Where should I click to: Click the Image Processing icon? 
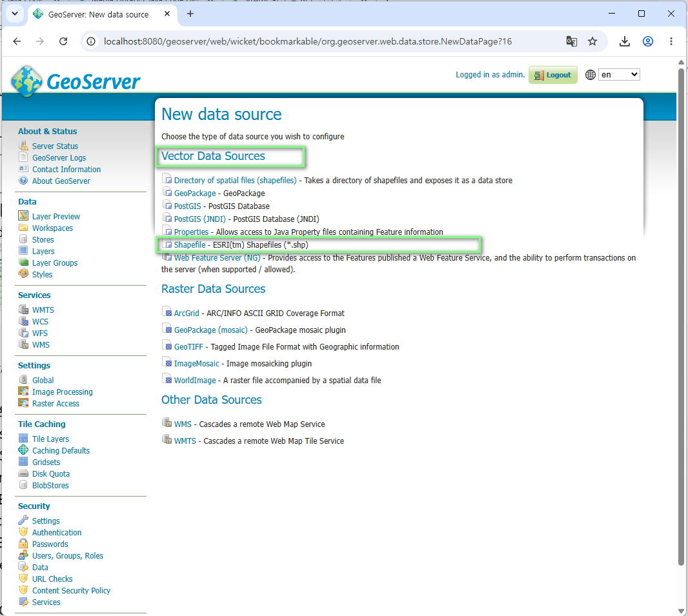tap(23, 392)
